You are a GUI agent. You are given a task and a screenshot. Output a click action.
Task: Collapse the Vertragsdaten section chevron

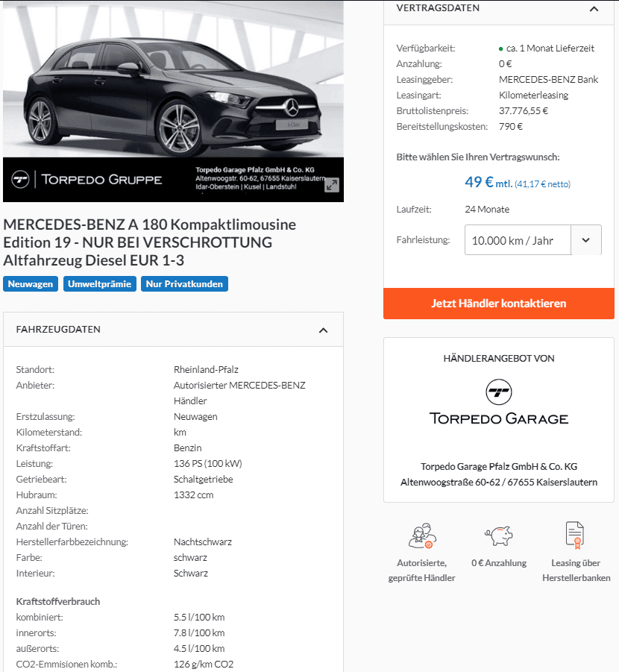594,8
